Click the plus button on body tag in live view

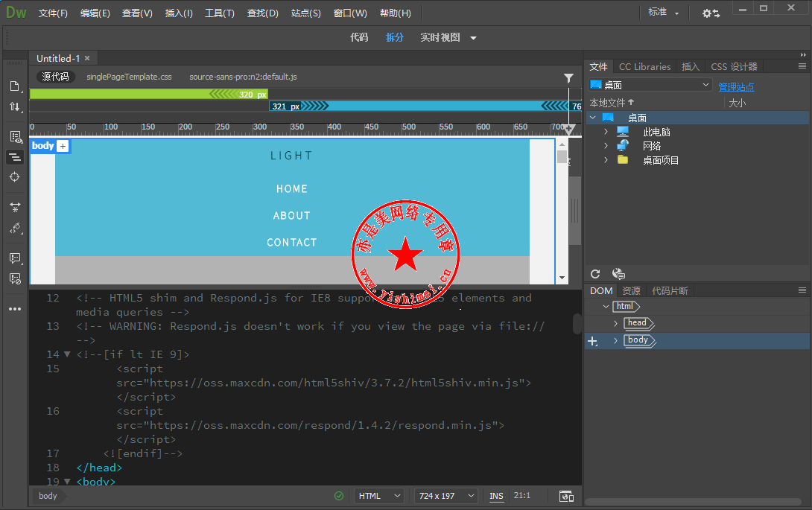63,146
